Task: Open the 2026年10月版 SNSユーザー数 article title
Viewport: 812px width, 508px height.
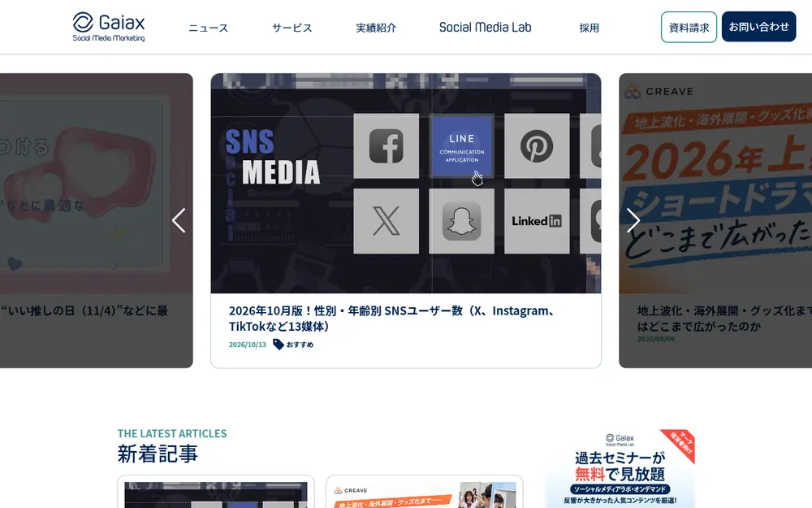Action: tap(393, 319)
